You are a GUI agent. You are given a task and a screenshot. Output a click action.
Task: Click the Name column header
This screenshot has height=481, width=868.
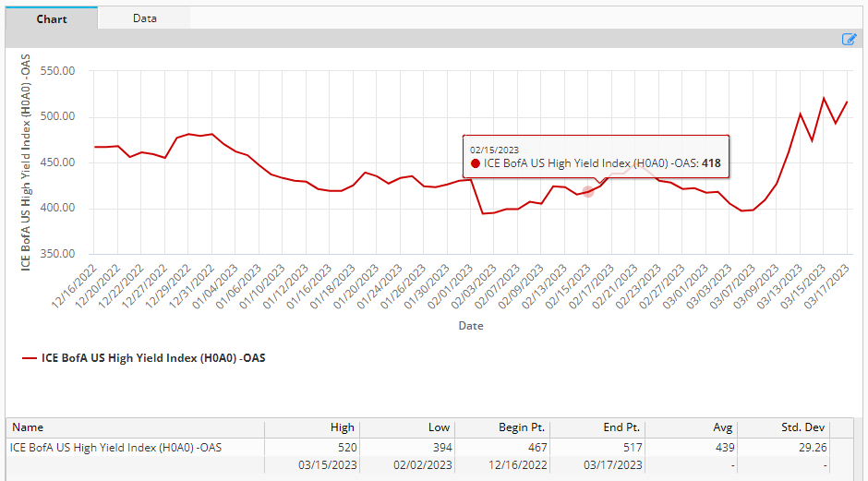[x=136, y=427]
